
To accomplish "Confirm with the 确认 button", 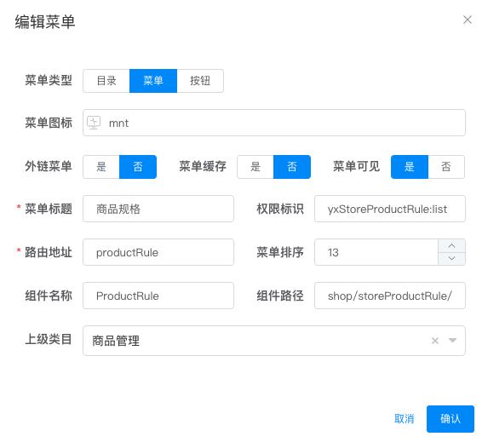I will coord(451,419).
